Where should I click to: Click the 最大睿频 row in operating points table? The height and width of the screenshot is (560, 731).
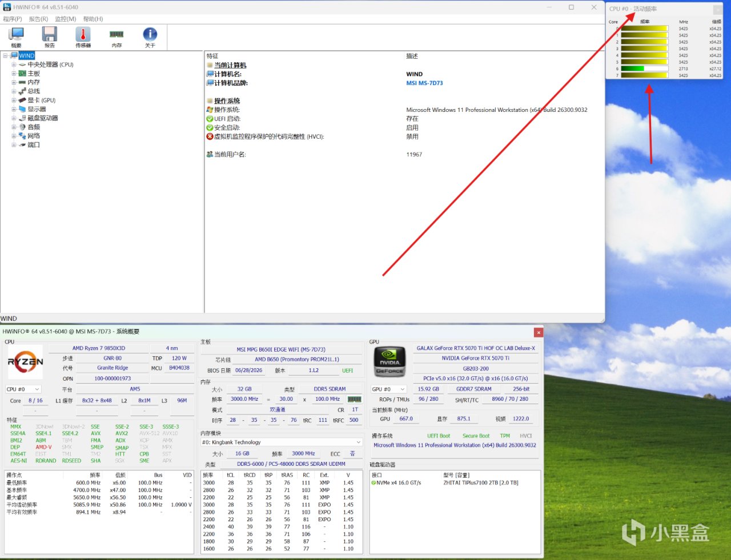[99, 497]
